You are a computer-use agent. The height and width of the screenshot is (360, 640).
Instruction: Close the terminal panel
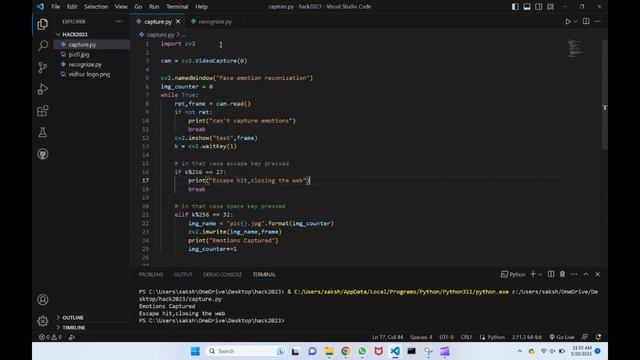pos(598,274)
